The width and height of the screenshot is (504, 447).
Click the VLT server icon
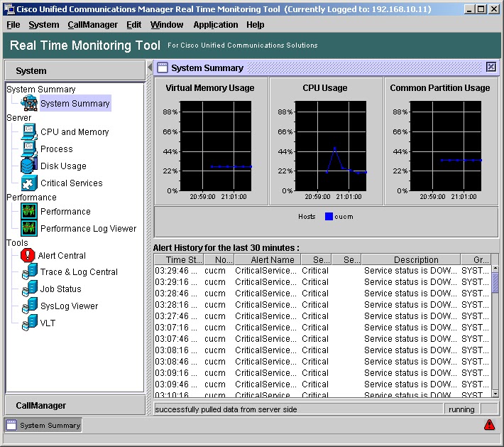click(29, 323)
